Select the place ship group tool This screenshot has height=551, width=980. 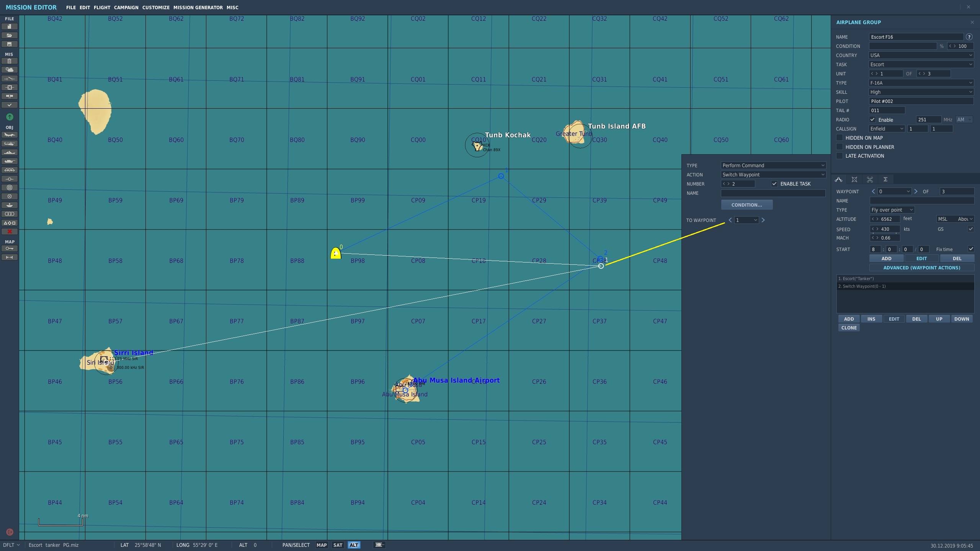pyautogui.click(x=10, y=152)
